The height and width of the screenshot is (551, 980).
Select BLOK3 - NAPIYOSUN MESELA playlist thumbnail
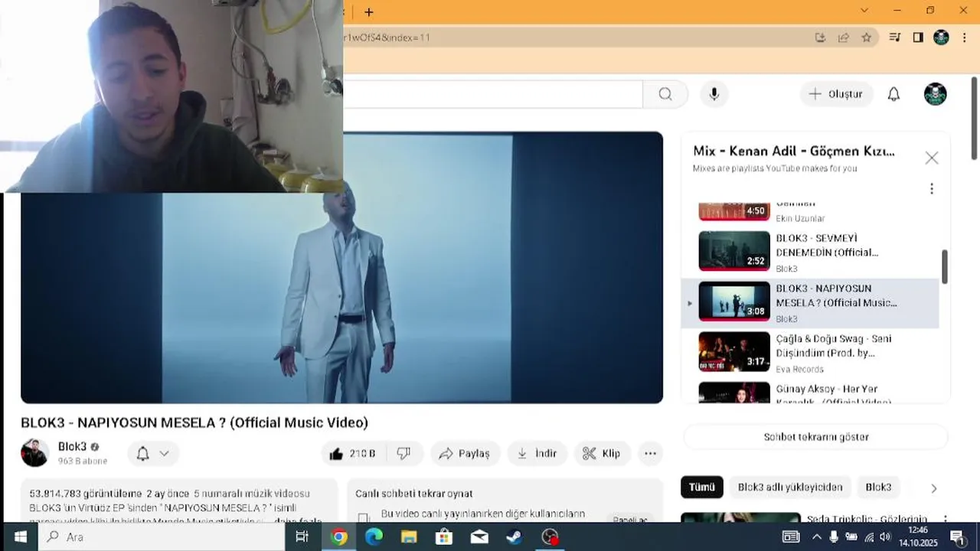pyautogui.click(x=734, y=301)
